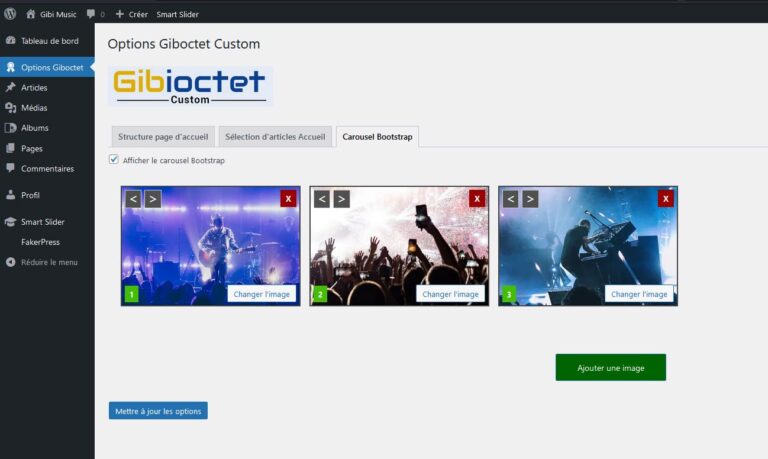768x459 pixels.
Task: Click Smart Slider graduation cap icon
Action: (x=10, y=221)
